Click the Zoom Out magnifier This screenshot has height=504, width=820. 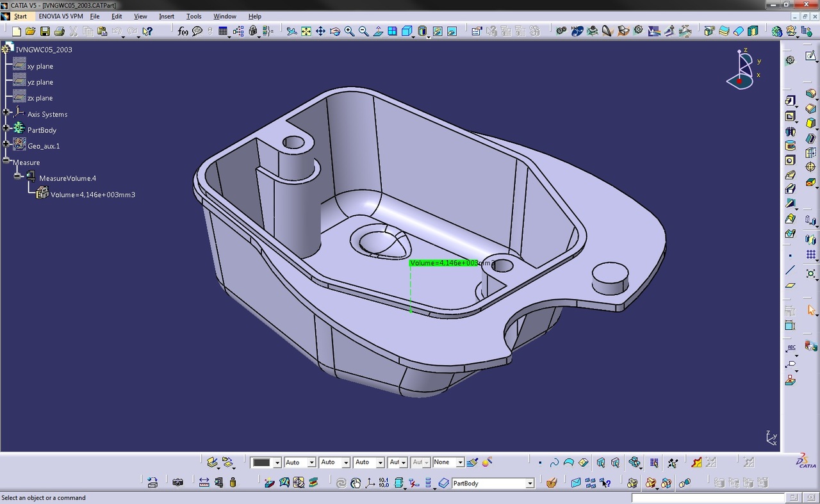[364, 31]
